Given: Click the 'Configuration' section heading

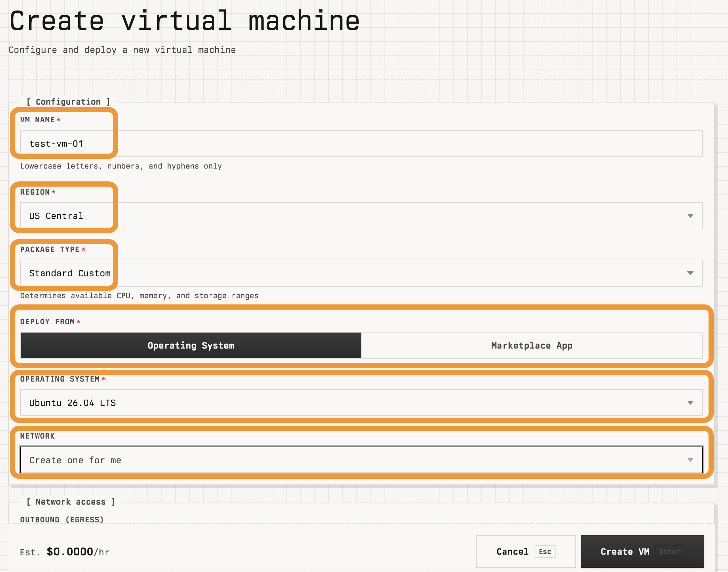Looking at the screenshot, I should tap(68, 102).
